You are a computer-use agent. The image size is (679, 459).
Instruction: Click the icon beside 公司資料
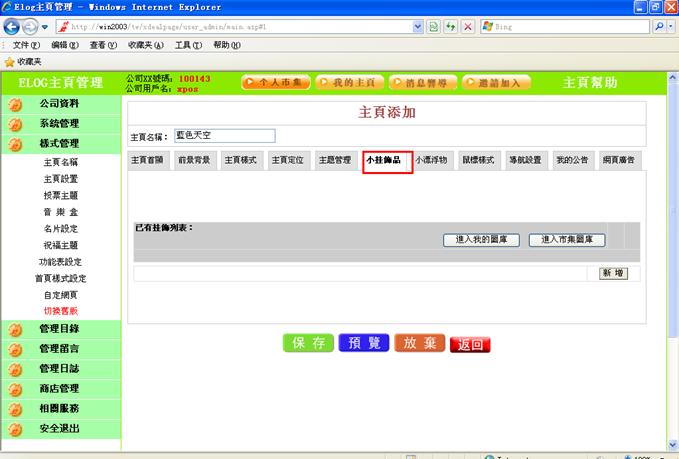15,104
